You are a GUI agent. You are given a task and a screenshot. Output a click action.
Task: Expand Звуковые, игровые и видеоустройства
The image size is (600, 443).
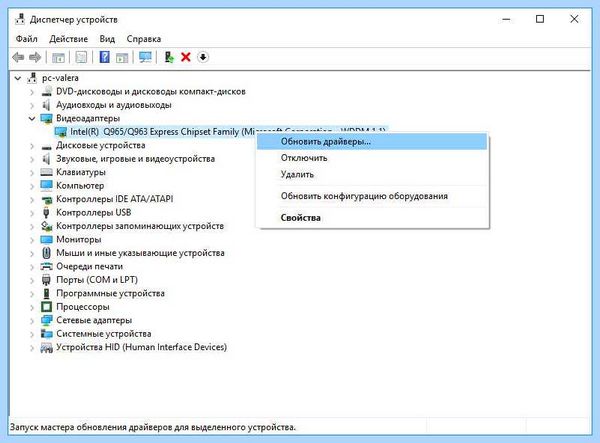pyautogui.click(x=32, y=159)
